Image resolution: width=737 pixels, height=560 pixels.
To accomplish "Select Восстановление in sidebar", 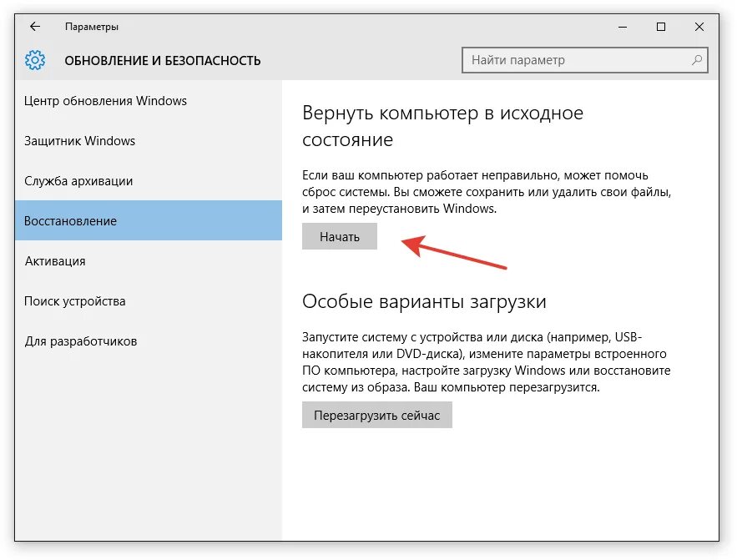I will point(148,220).
